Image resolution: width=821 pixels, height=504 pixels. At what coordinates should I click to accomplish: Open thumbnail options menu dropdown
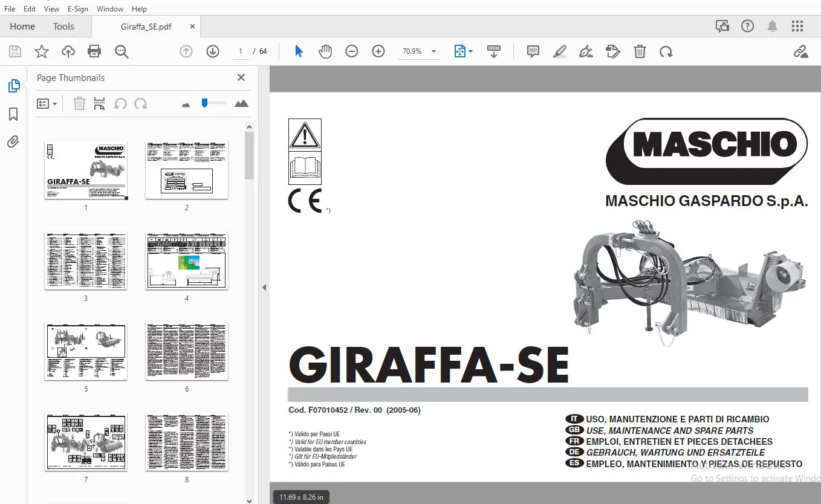tap(47, 103)
